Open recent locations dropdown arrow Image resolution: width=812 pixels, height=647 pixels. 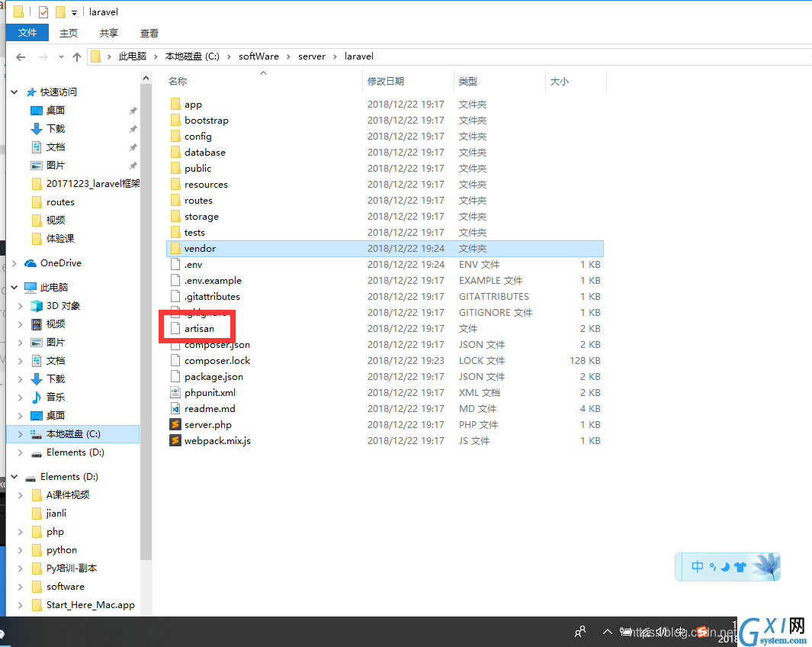[61, 57]
